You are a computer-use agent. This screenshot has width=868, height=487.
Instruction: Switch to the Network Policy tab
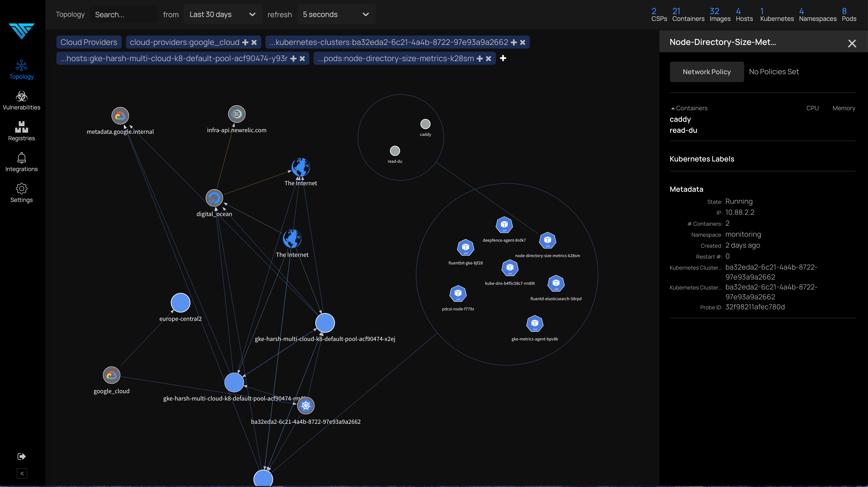click(x=707, y=71)
